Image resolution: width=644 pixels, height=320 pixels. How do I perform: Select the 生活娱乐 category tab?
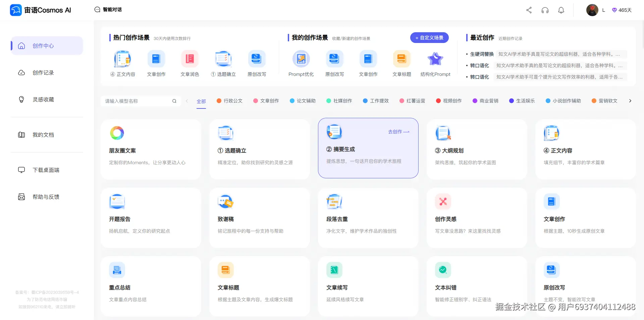522,101
